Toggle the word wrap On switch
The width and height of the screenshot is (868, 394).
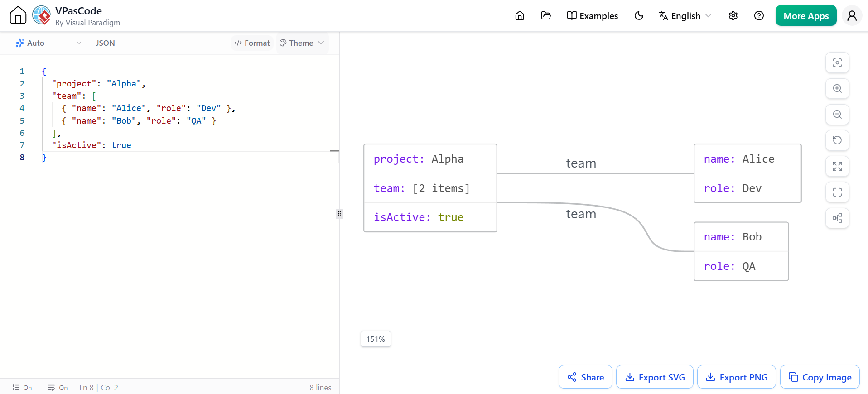pos(58,388)
